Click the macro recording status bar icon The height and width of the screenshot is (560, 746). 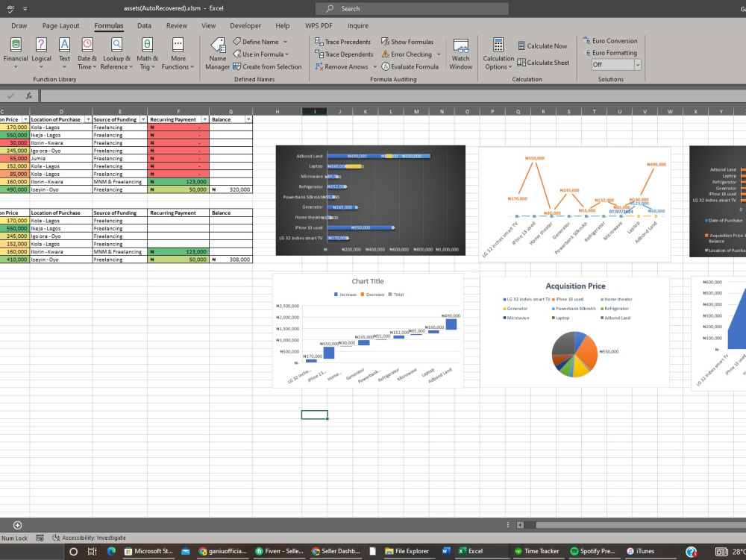[x=40, y=538]
